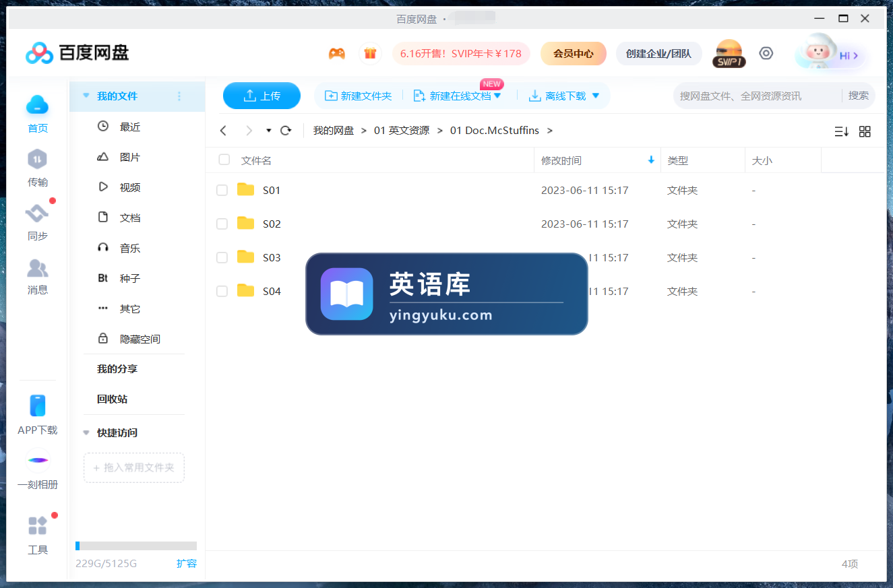
Task: Open the sort order icon
Action: [841, 132]
